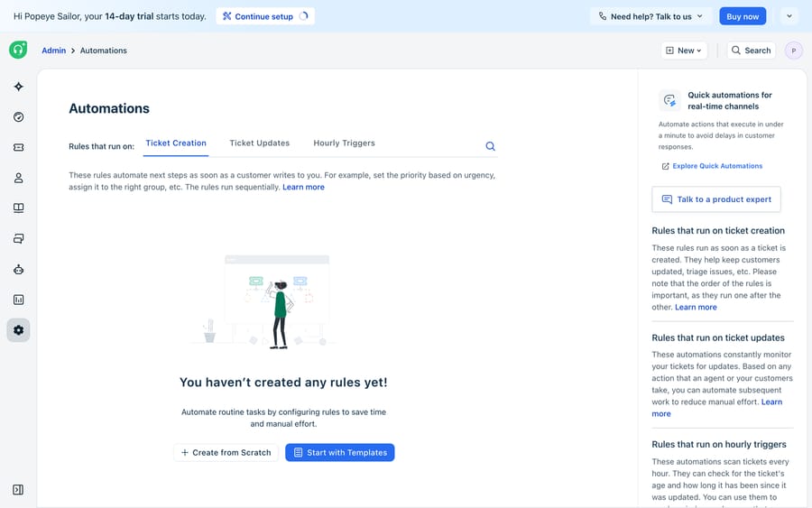Viewport: 812px width, 508px height.
Task: Open the Forums chat icon in sidebar
Action: tap(19, 239)
